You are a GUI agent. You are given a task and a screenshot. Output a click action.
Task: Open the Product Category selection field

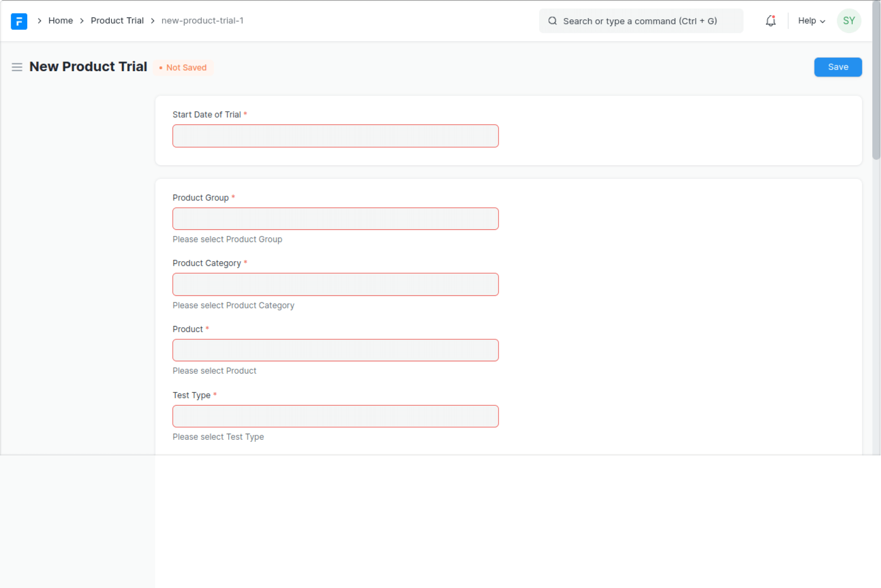(335, 285)
